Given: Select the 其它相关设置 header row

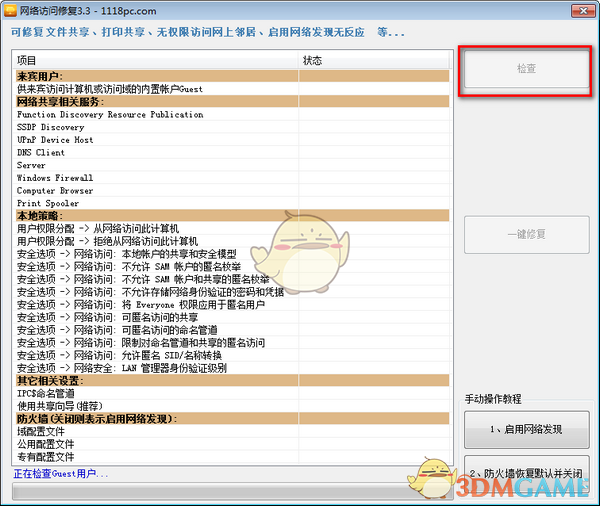Looking at the screenshot, I should (233, 380).
